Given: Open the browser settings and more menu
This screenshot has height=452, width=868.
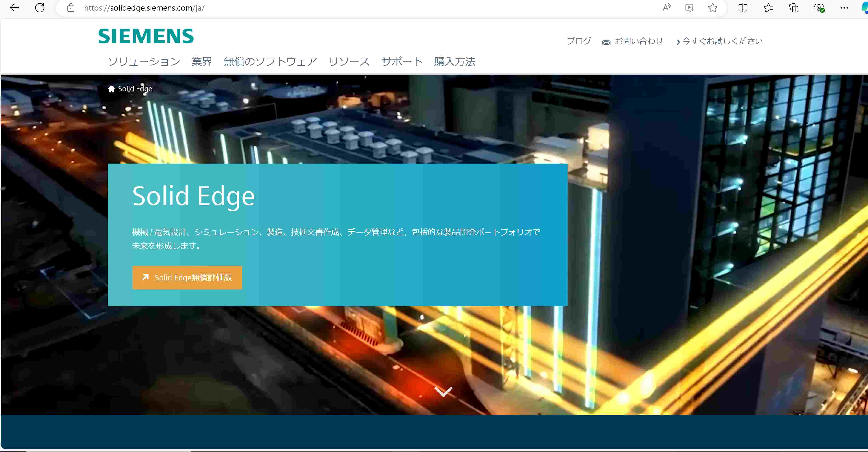Looking at the screenshot, I should (x=844, y=8).
